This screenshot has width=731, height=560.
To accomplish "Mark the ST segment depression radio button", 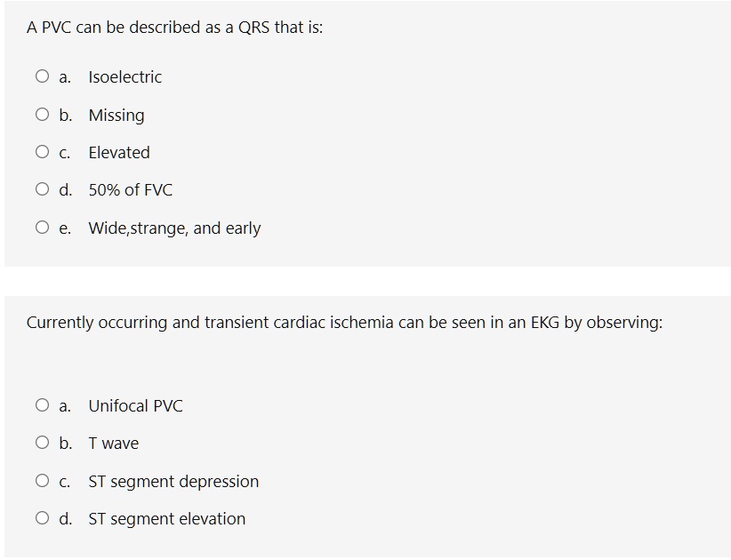I will 43,482.
